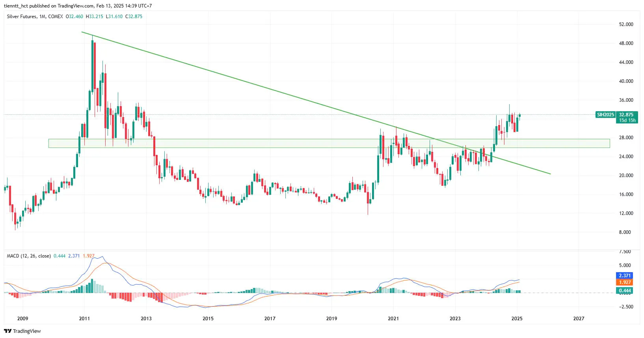Click the TradingView logo in bottom corner
This screenshot has height=338, width=644.
click(22, 331)
